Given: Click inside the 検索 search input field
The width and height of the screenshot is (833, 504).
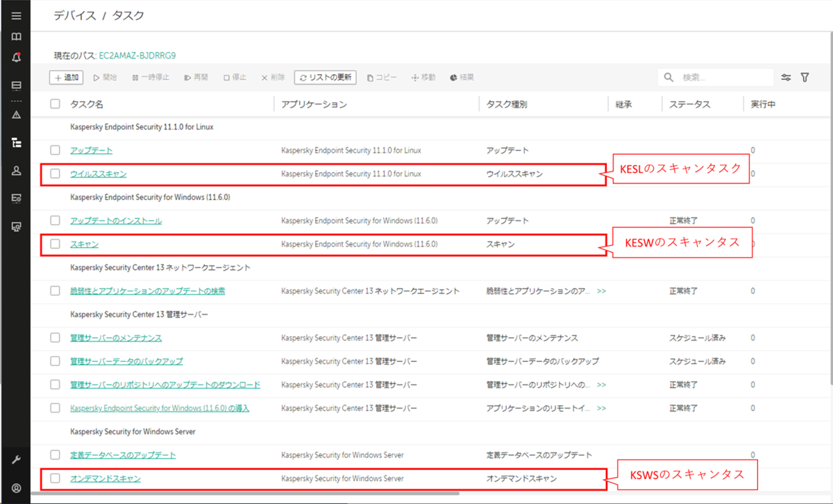Looking at the screenshot, I should [x=715, y=77].
